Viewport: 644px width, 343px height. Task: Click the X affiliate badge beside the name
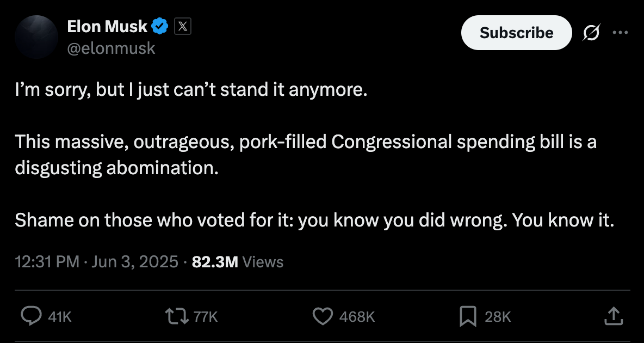coord(182,25)
